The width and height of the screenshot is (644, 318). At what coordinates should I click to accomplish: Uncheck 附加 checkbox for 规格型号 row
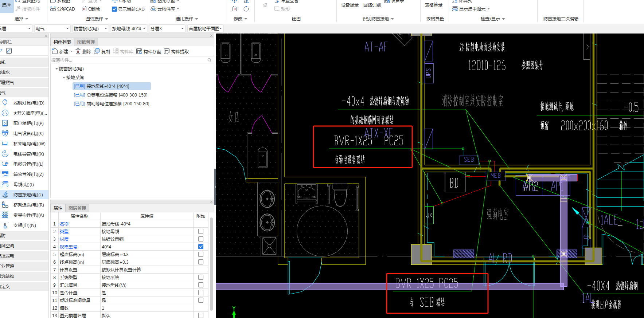tap(201, 247)
